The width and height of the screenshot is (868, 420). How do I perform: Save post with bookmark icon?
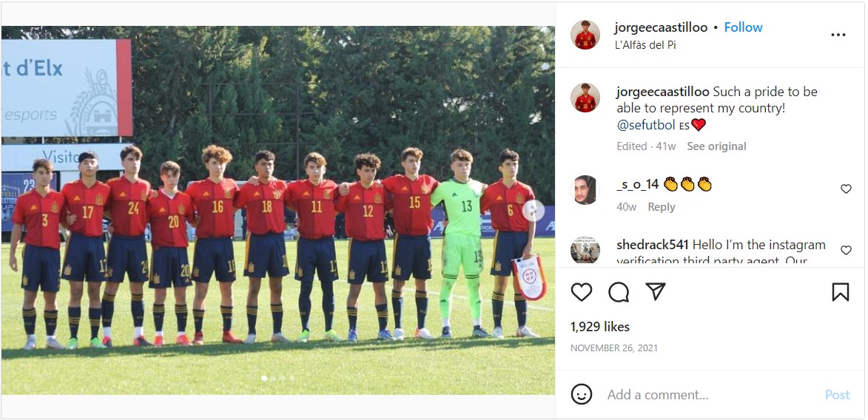point(841,291)
